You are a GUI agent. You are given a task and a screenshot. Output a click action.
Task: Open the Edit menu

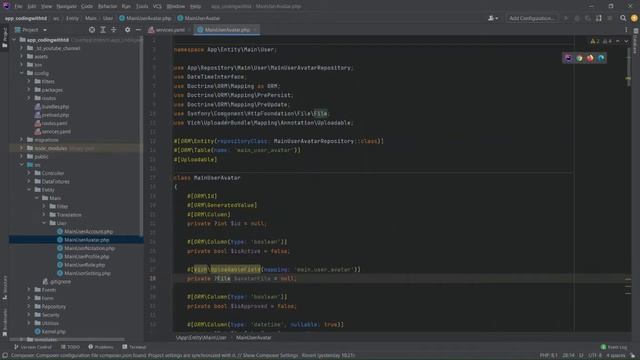(x=32, y=6)
